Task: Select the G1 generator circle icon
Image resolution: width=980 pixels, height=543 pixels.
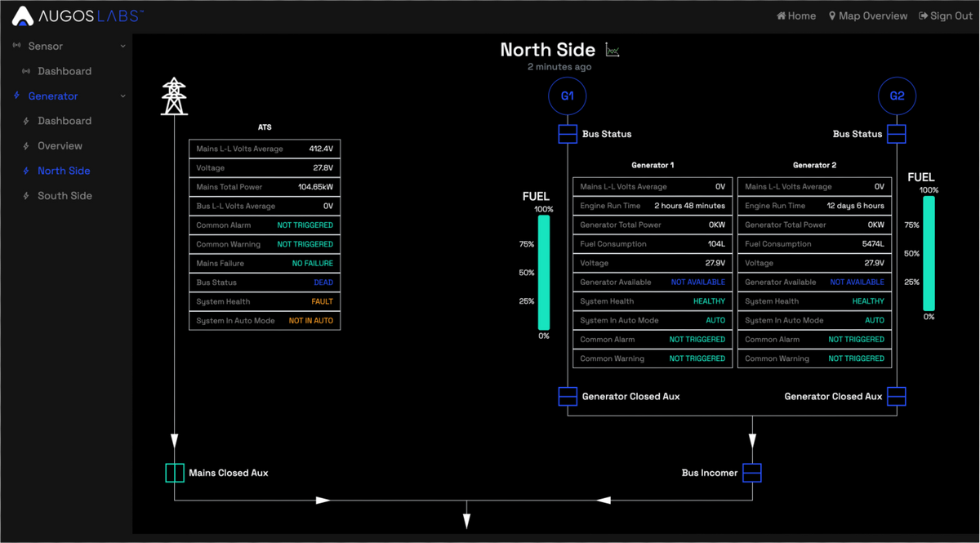Action: point(567,96)
